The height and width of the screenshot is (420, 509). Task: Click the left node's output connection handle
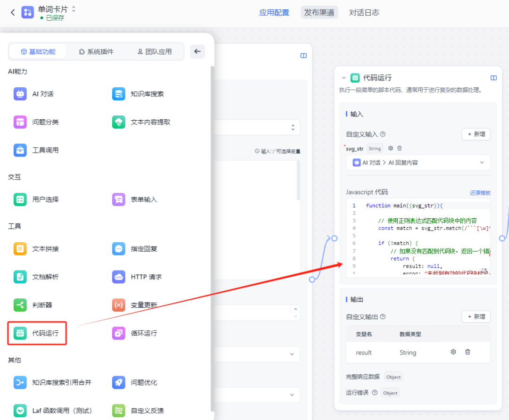click(x=312, y=280)
